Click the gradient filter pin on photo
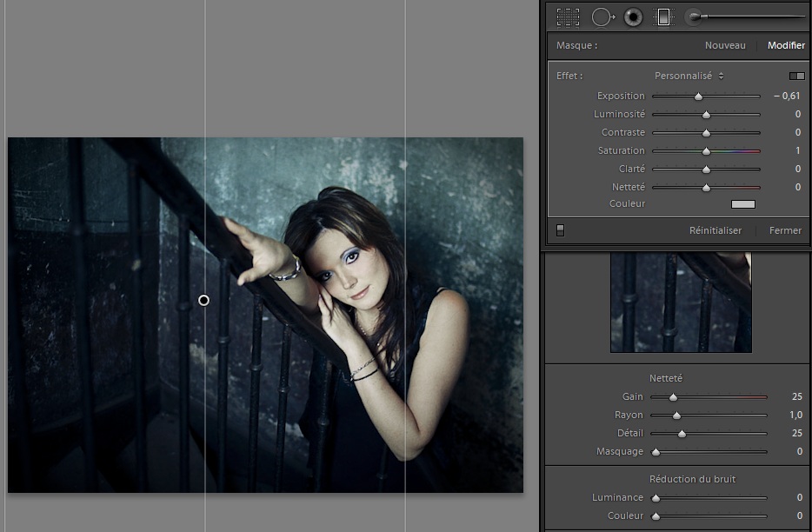Viewport: 812px width, 532px height. coord(203,300)
